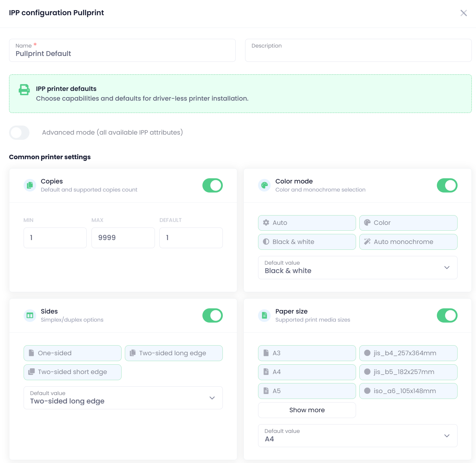Select the Two-sided long edge chip
Screen dimensions: 476x463
coord(174,353)
